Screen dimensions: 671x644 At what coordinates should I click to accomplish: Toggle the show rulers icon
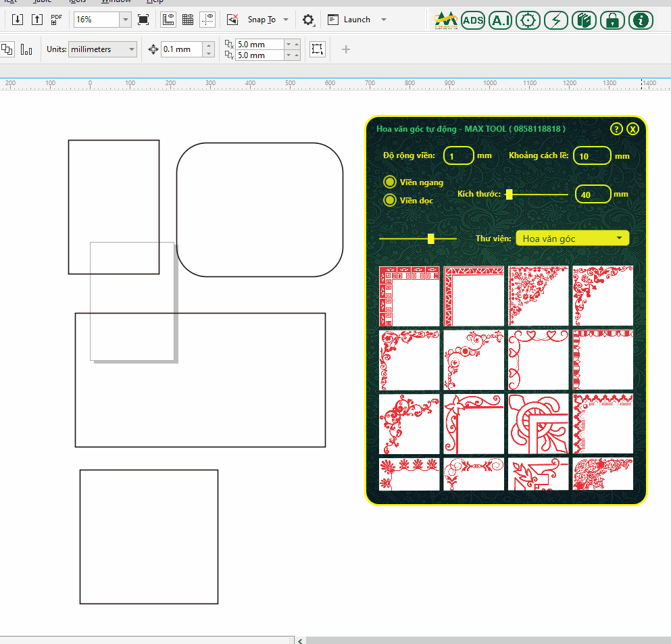168,20
